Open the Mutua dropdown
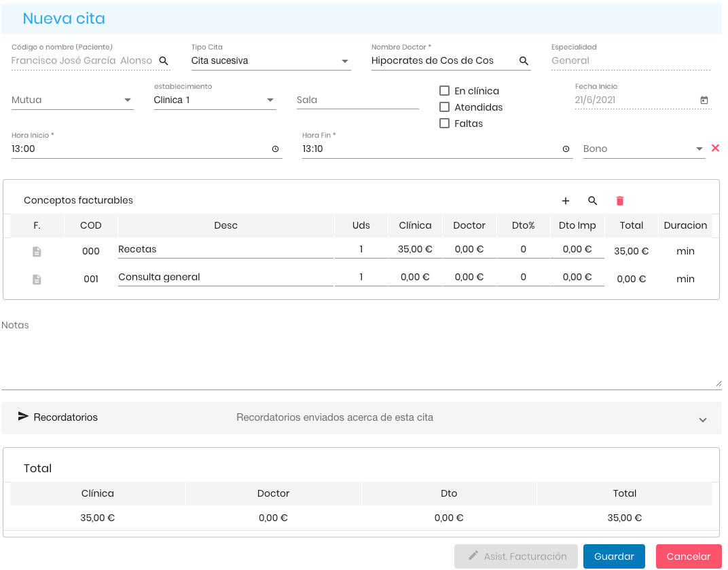The height and width of the screenshot is (570, 728). (x=128, y=100)
